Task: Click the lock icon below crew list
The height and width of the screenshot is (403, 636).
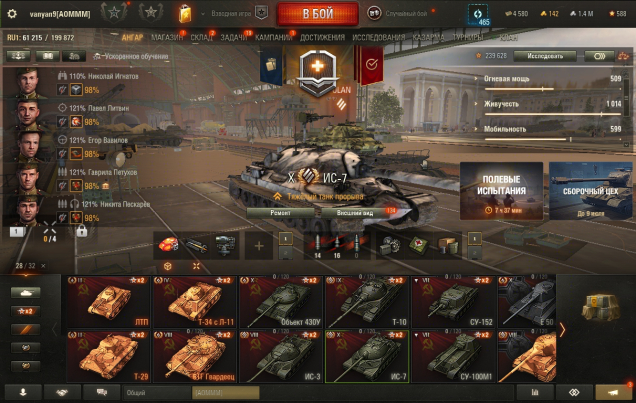Action: click(82, 232)
